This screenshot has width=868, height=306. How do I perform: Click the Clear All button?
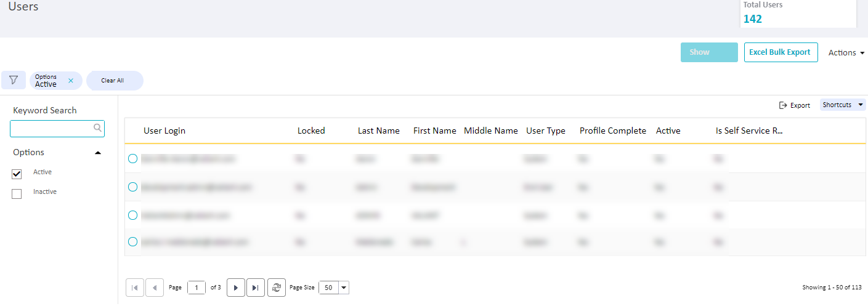pos(114,81)
